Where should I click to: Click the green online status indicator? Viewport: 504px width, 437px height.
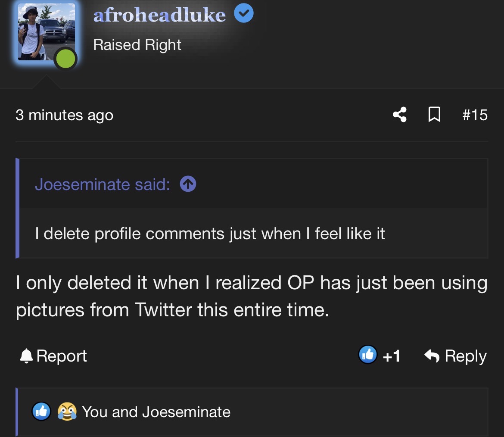coord(65,59)
